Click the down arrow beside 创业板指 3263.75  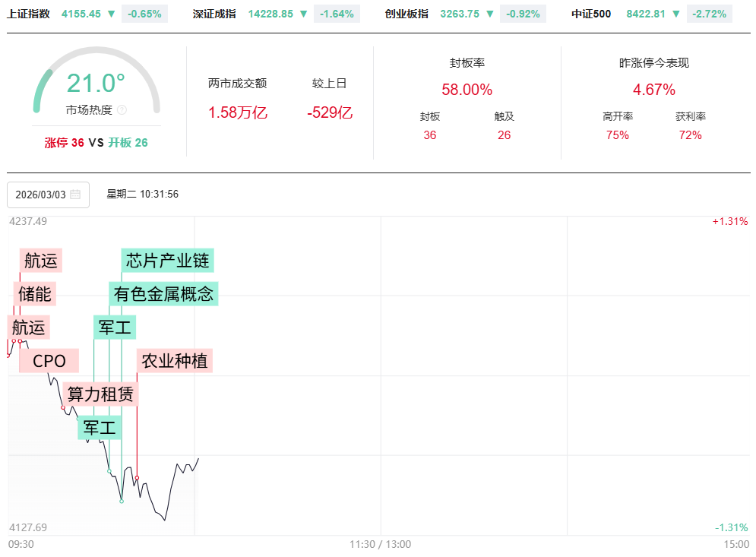click(x=490, y=14)
